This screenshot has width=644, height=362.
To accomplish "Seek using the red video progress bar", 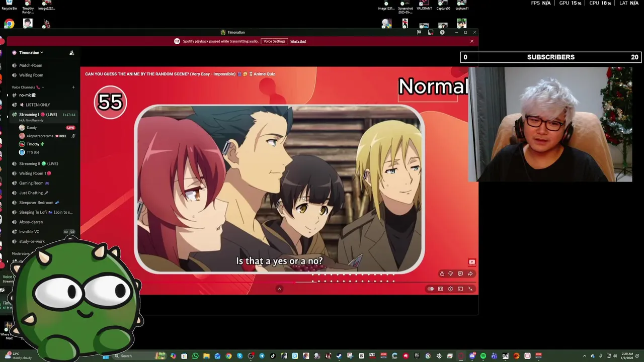I will click(x=279, y=282).
